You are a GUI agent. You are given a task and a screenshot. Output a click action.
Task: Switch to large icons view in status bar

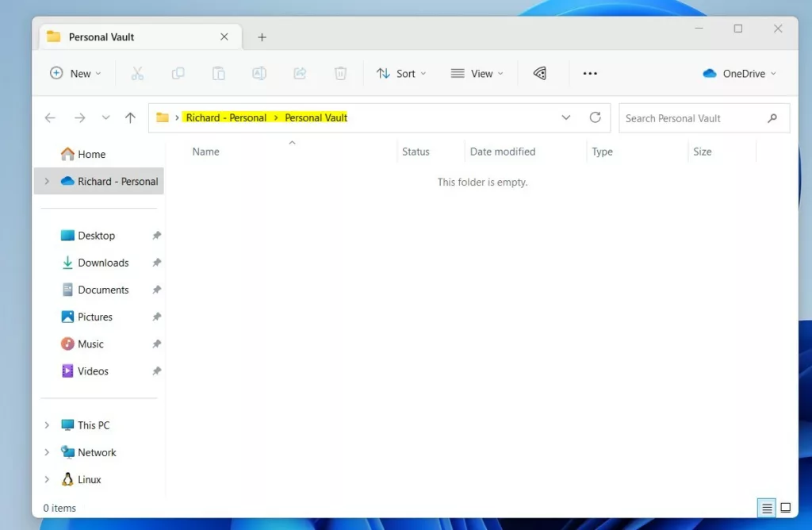coord(786,508)
